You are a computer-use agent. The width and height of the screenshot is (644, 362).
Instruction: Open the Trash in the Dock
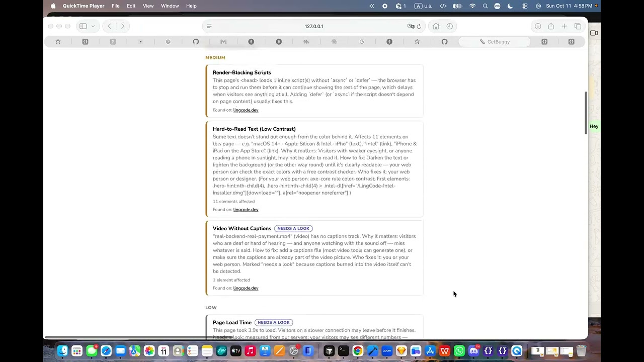581,351
